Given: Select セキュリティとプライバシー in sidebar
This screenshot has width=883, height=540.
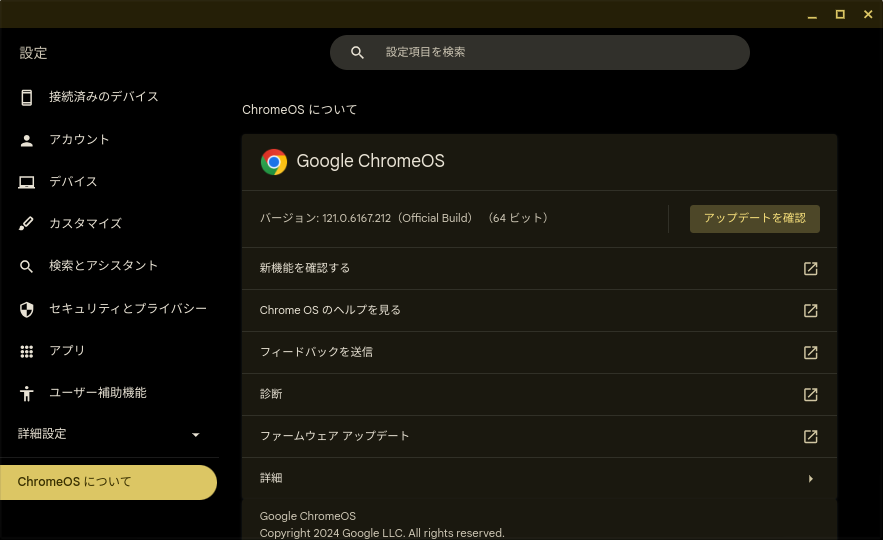Looking at the screenshot, I should click(128, 309).
